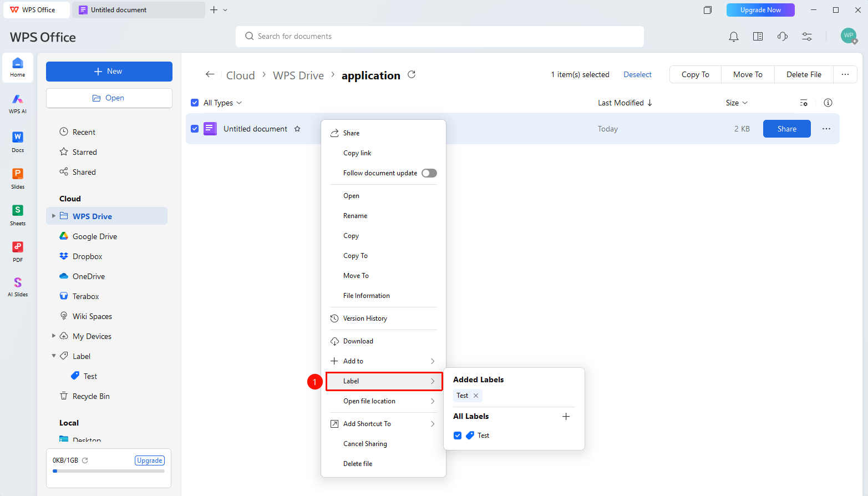Open the file info panel icon

[828, 103]
